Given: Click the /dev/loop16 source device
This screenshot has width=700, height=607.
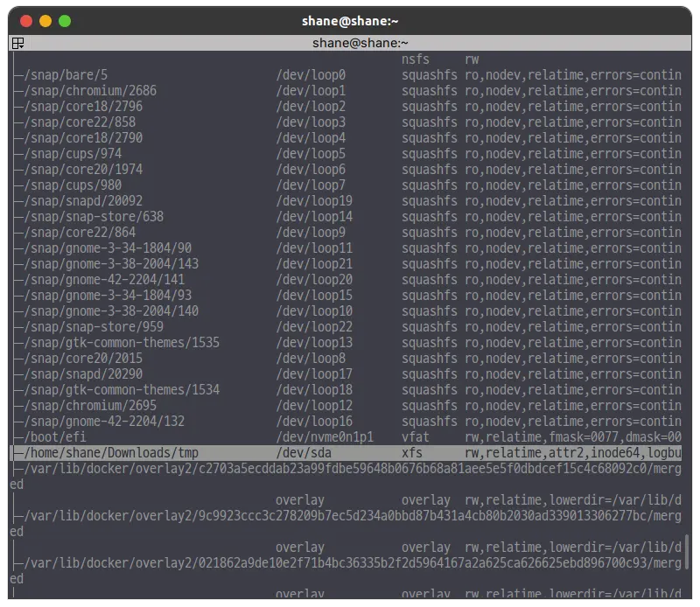Looking at the screenshot, I should (x=314, y=422).
